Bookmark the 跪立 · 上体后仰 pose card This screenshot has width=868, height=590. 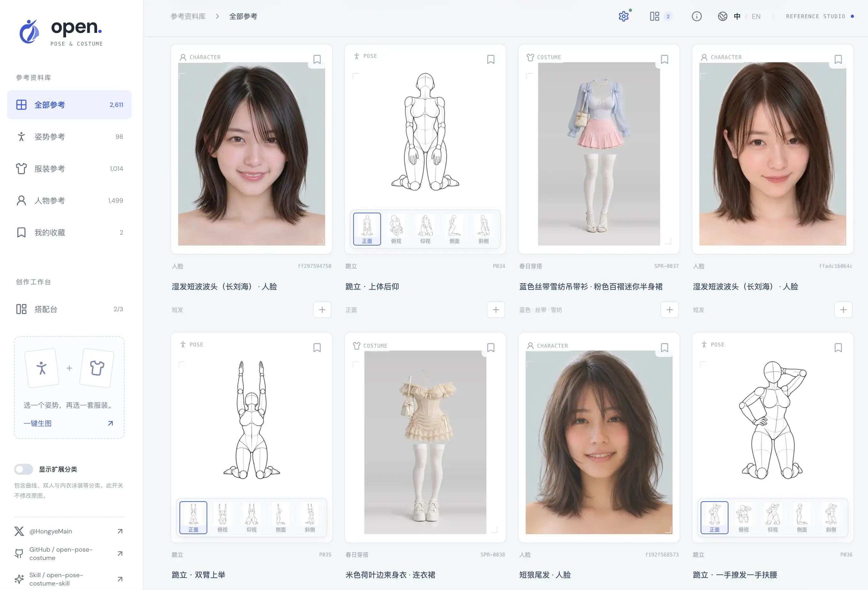(x=491, y=59)
